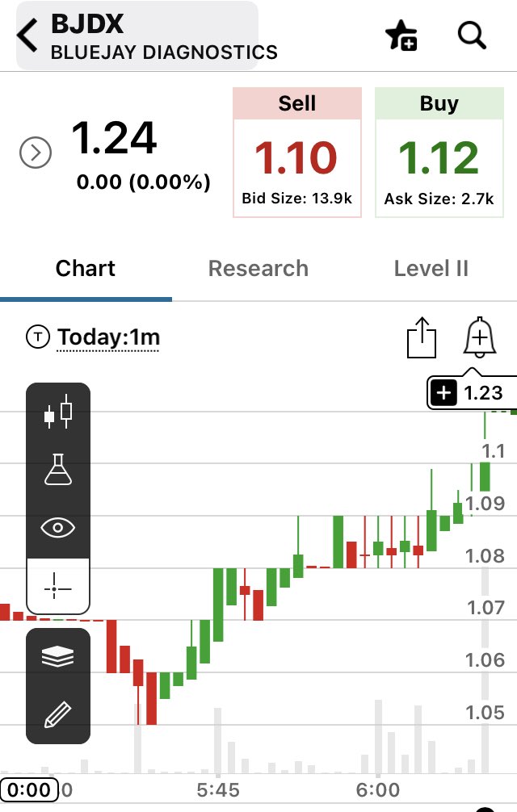Create a price alert with bell icon

(479, 337)
